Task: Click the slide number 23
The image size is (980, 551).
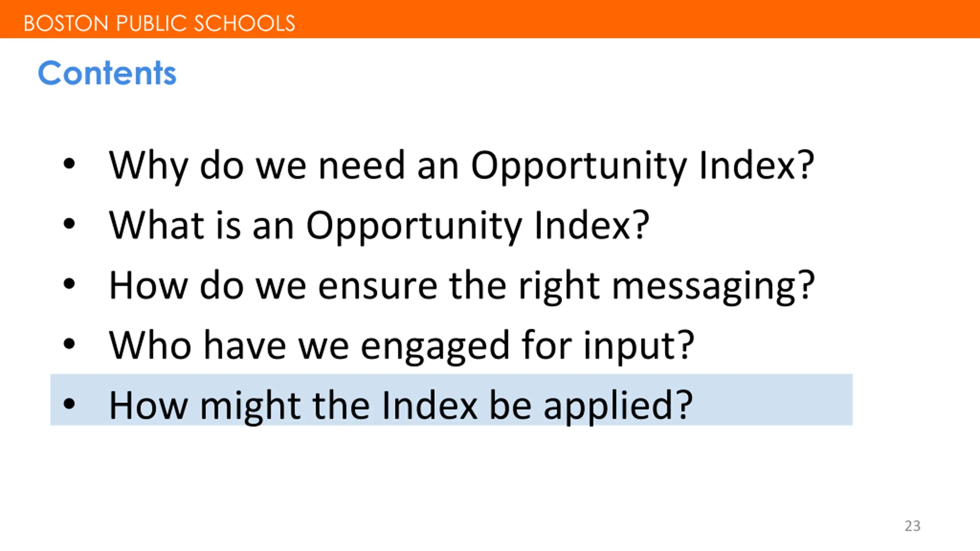Action: (x=912, y=526)
